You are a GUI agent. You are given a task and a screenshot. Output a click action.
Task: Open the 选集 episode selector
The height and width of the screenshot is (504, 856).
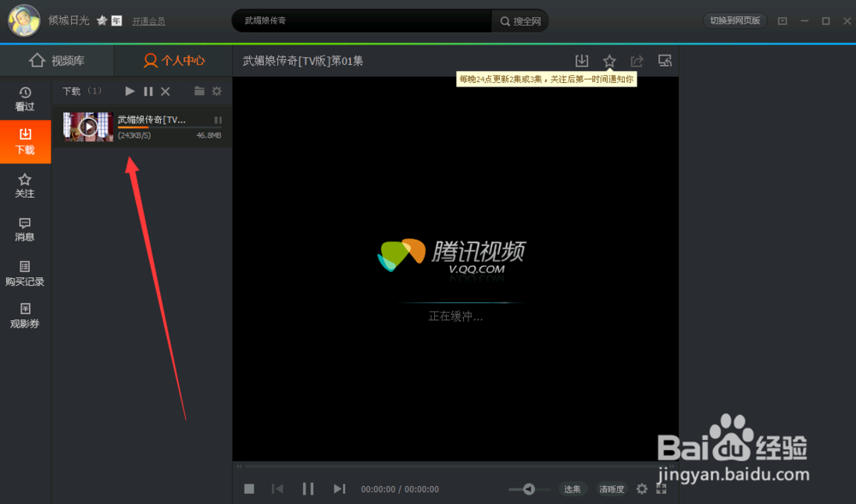[x=572, y=489]
